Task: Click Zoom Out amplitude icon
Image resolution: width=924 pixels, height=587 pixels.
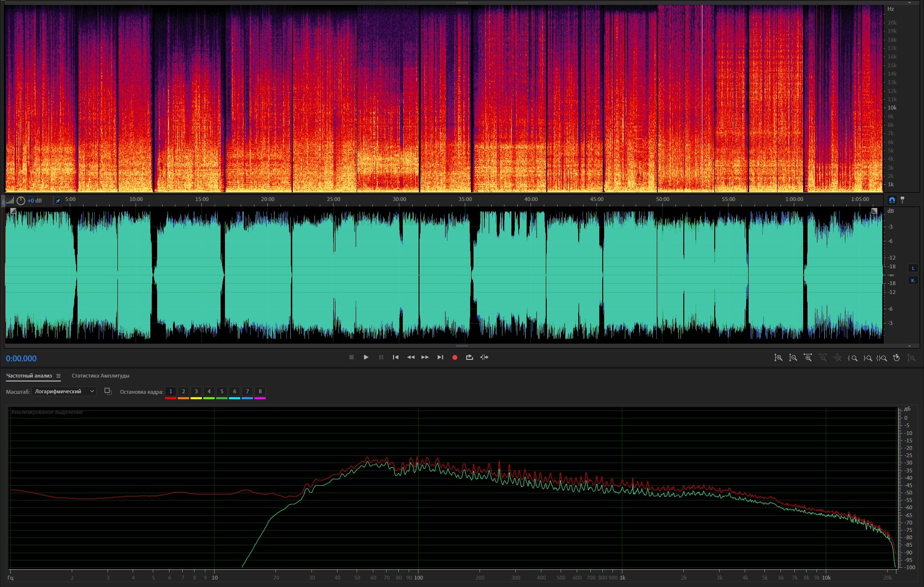Action: [793, 358]
